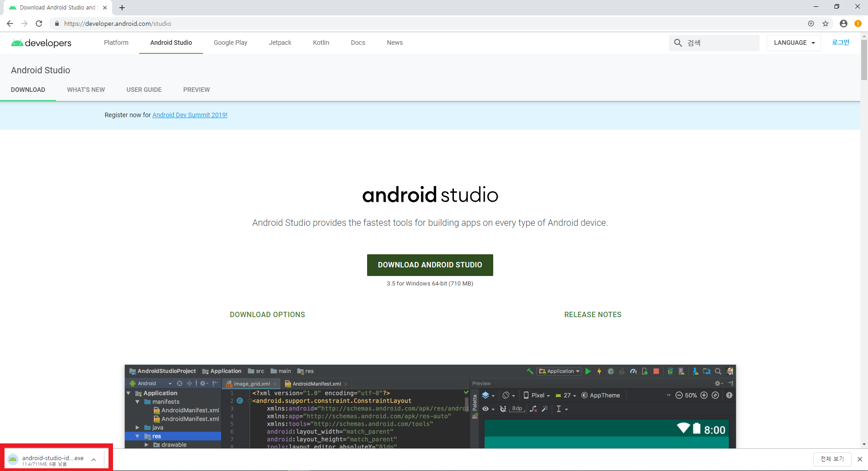The height and width of the screenshot is (471, 868).
Task: Close the Download Android Studio tab
Action: pyautogui.click(x=105, y=8)
